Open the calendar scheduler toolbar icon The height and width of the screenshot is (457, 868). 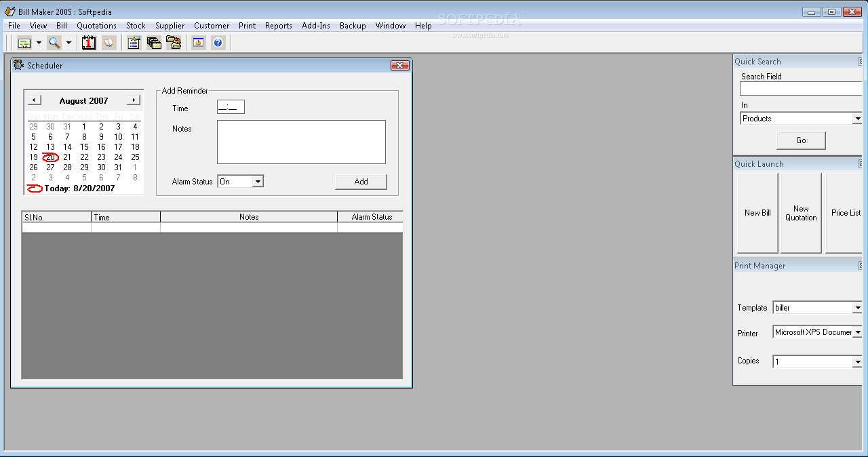tap(89, 43)
